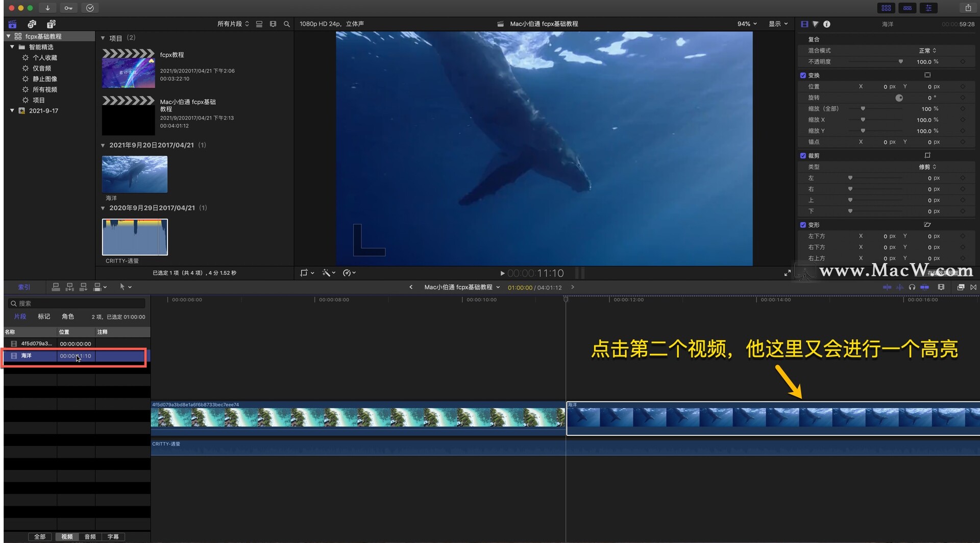The height and width of the screenshot is (543, 980).
Task: Open the 混合模式 blend mode dropdown
Action: click(x=927, y=51)
